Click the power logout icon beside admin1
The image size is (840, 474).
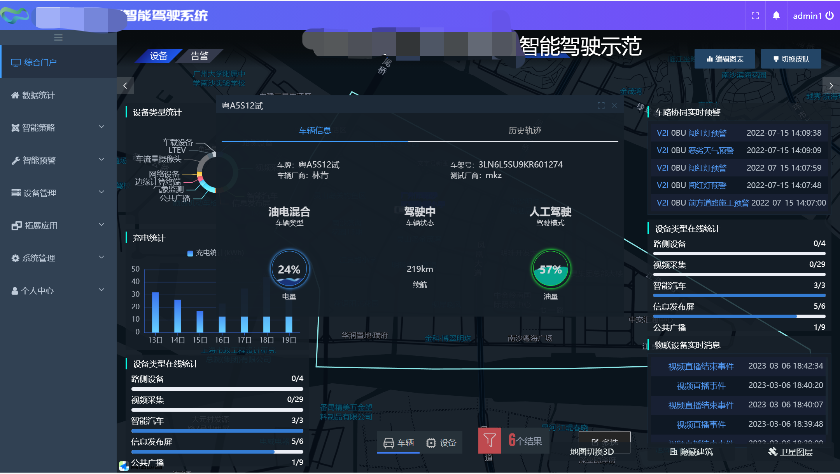[x=829, y=16]
